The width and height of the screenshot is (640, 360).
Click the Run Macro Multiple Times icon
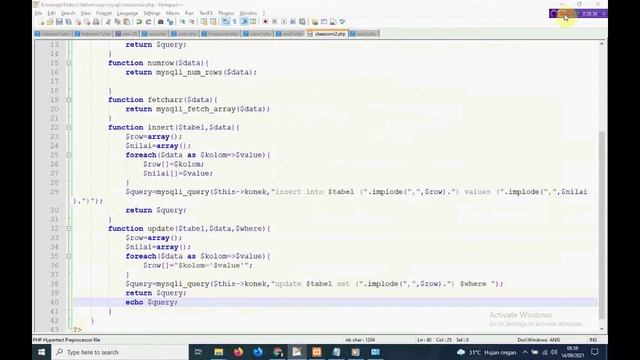(293, 22)
